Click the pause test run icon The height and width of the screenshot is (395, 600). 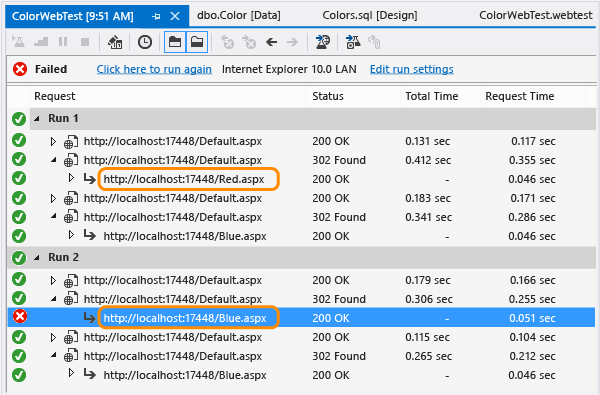click(63, 42)
